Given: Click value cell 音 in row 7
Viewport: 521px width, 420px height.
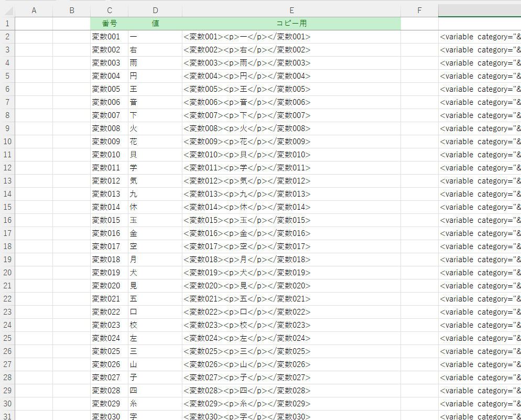Looking at the screenshot, I should (x=155, y=102).
